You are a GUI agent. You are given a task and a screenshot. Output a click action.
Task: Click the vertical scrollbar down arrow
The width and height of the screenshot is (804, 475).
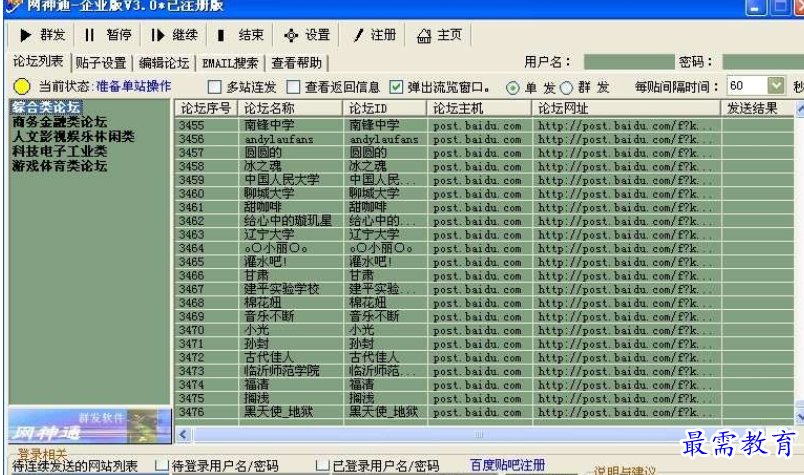[x=800, y=417]
